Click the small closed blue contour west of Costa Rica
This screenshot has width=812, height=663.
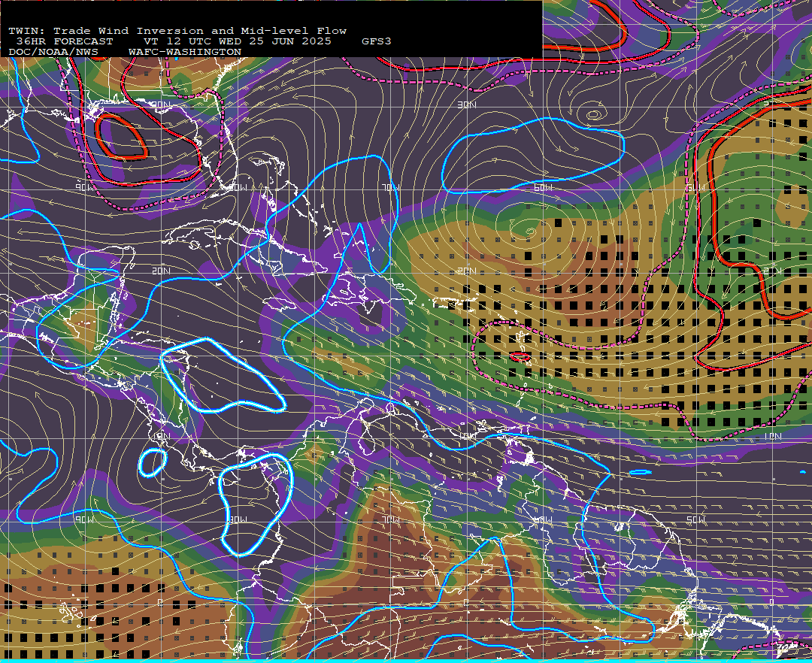coord(153,463)
